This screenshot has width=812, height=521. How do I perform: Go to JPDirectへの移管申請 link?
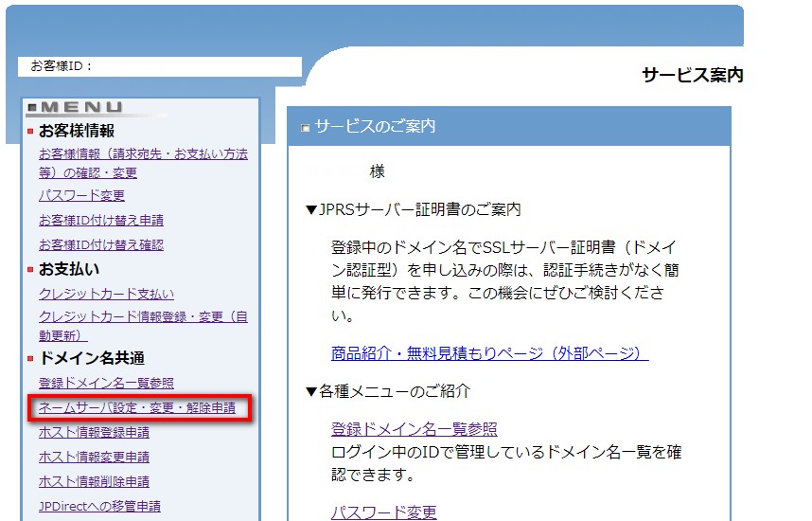[99, 506]
